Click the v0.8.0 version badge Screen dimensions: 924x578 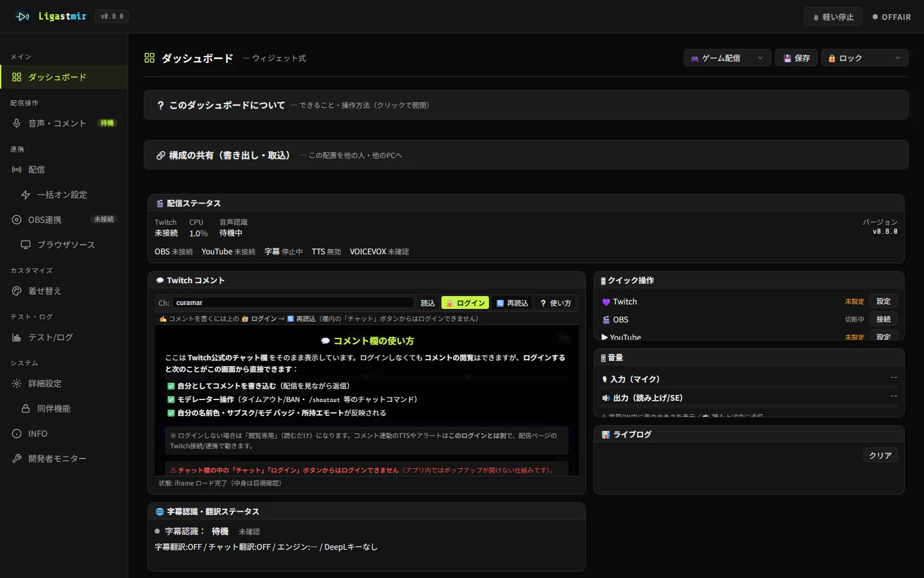tap(112, 17)
